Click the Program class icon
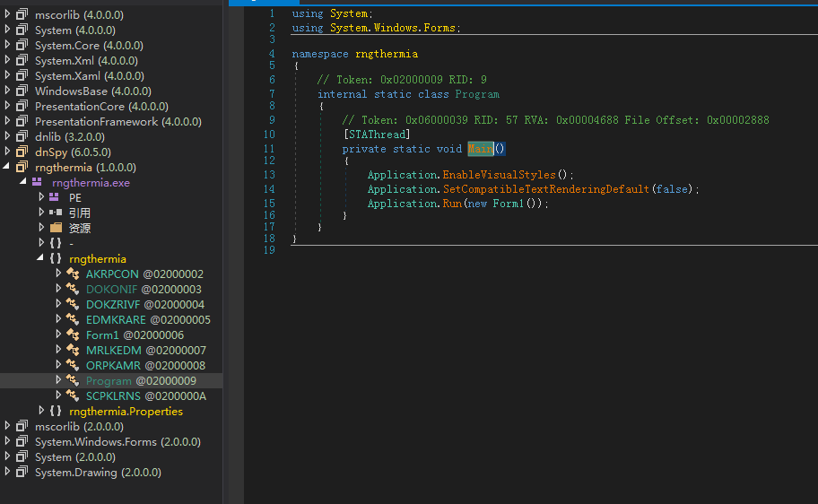This screenshot has width=818, height=504. tap(73, 380)
